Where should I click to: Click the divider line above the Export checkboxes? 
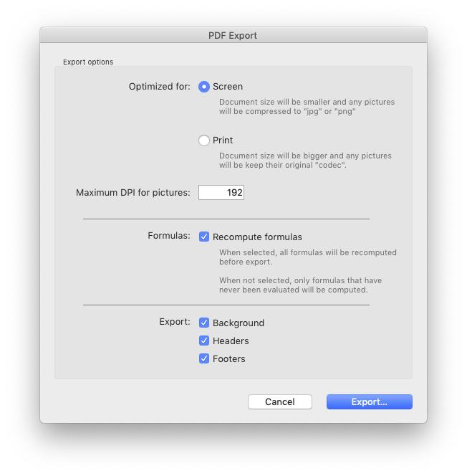coord(226,305)
